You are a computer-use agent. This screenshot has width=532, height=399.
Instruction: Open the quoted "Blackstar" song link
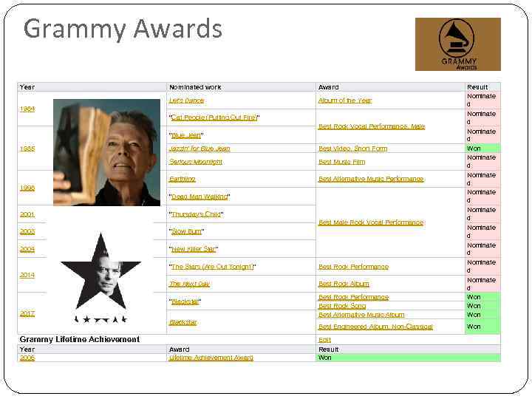(x=185, y=301)
